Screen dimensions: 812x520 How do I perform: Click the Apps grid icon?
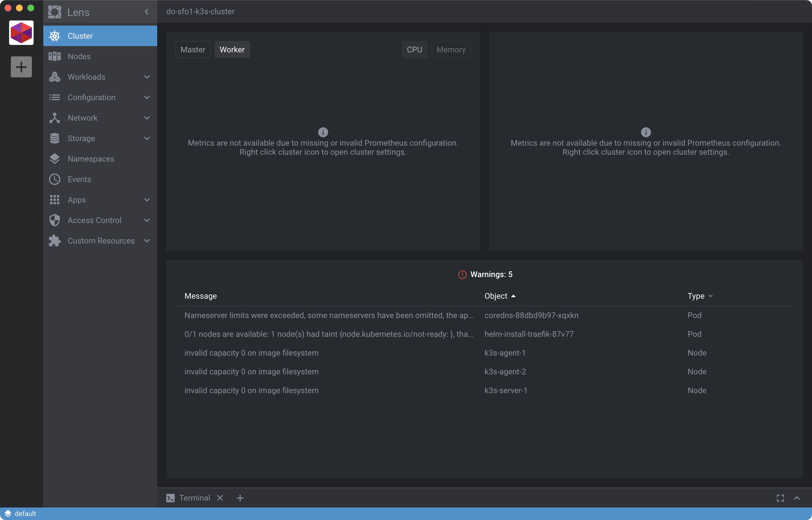(54, 200)
